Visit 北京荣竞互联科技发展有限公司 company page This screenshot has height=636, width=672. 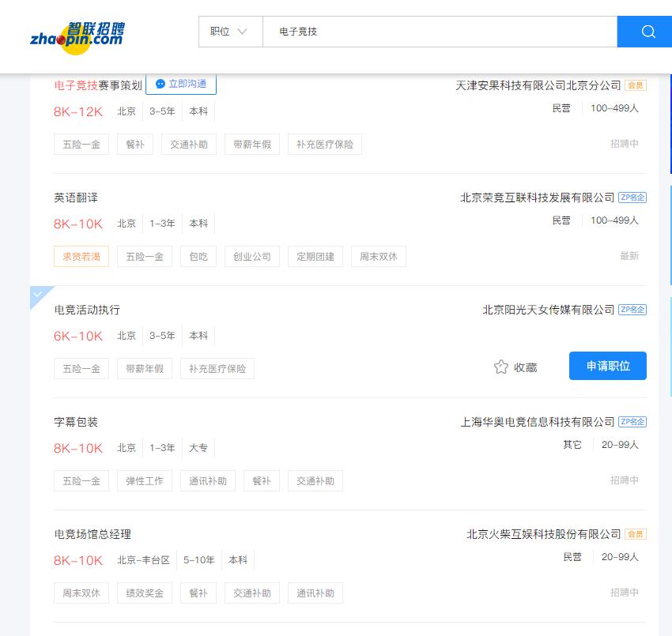(x=537, y=198)
